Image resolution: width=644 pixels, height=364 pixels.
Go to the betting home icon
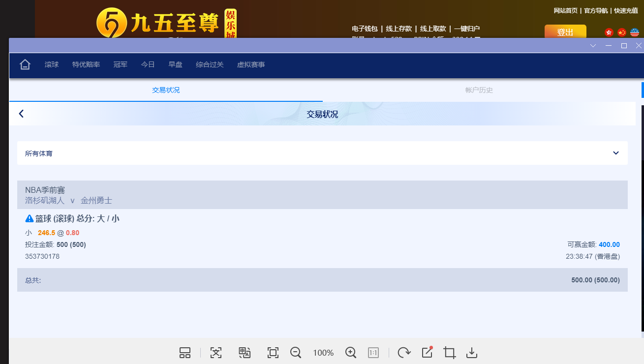[25, 64]
